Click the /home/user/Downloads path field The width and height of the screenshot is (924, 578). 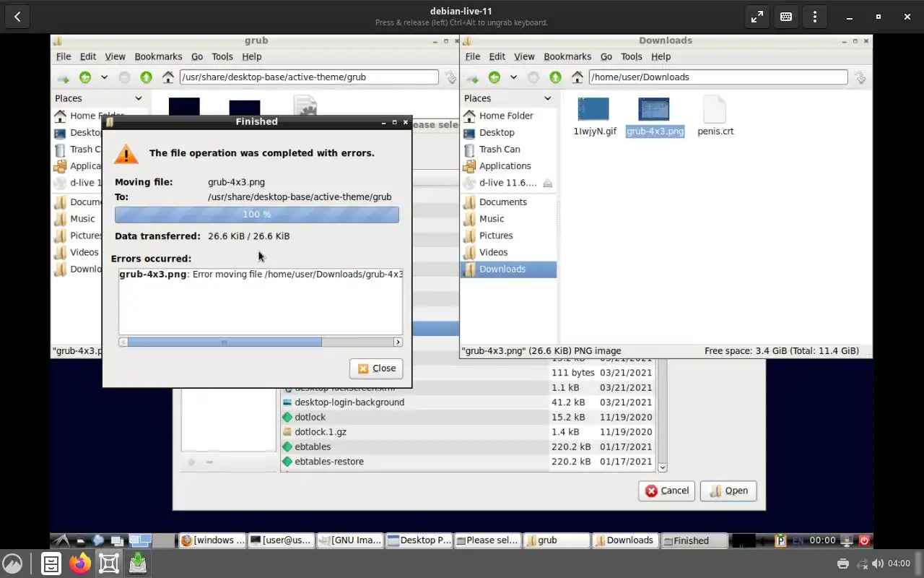[x=718, y=77]
